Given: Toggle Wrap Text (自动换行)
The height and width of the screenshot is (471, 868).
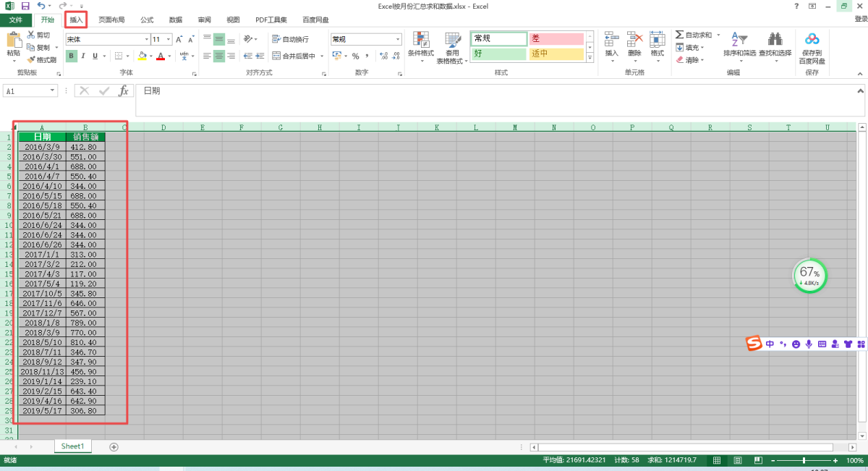Looking at the screenshot, I should [x=290, y=39].
